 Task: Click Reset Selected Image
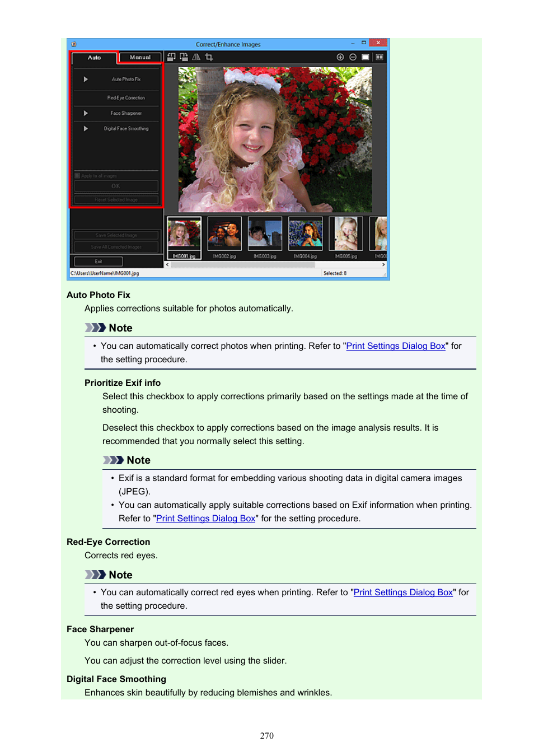point(116,200)
